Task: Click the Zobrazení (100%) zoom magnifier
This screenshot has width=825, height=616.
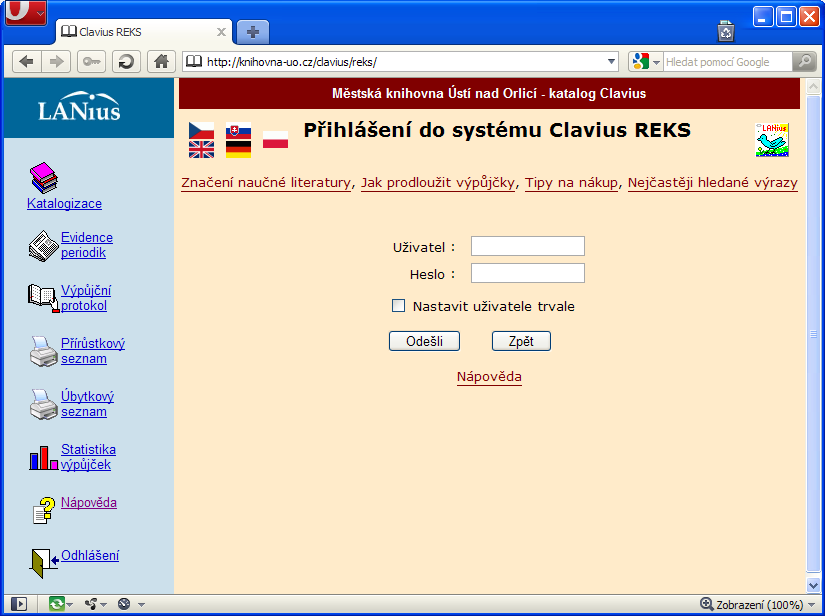Action: coord(707,604)
